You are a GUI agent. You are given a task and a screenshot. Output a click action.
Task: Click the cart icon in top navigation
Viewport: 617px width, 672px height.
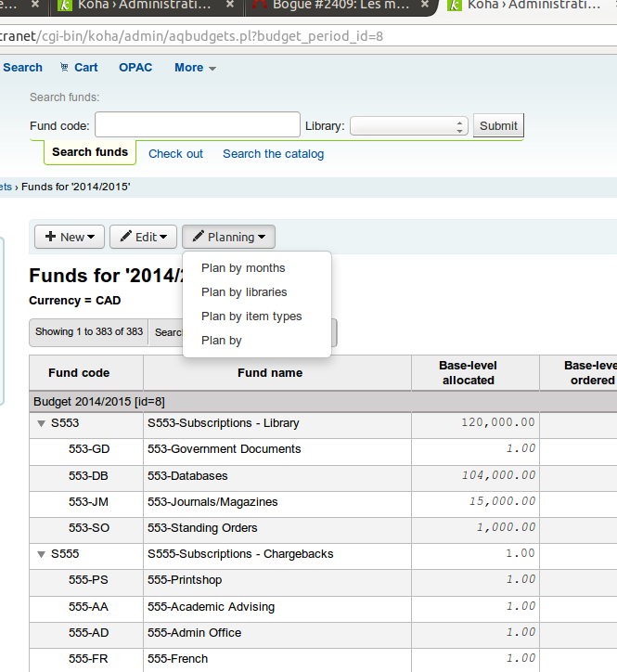(65, 68)
